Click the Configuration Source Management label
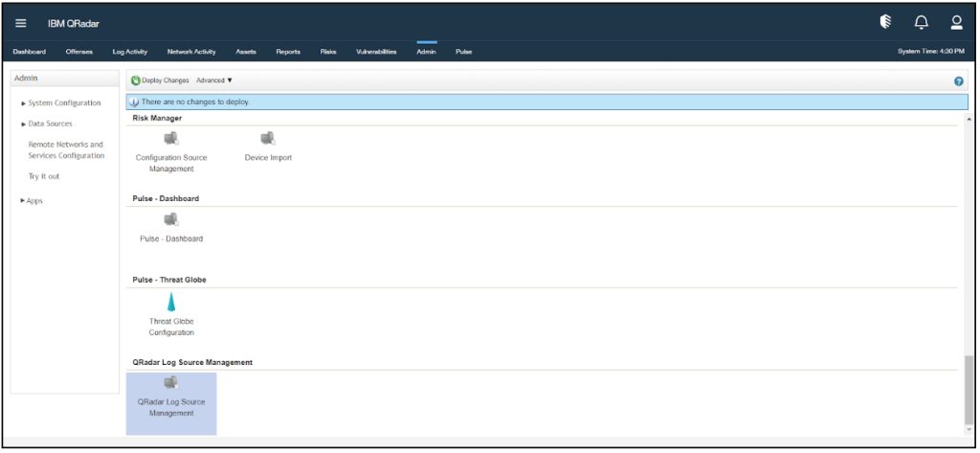Screen dimensions: 980x453 click(x=171, y=164)
